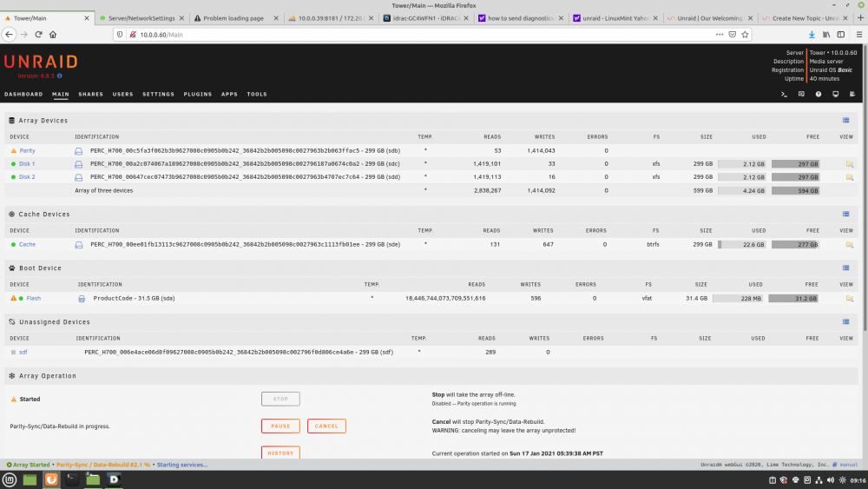Click Firefox icon in taskbar
The image size is (868, 489).
coord(51,479)
